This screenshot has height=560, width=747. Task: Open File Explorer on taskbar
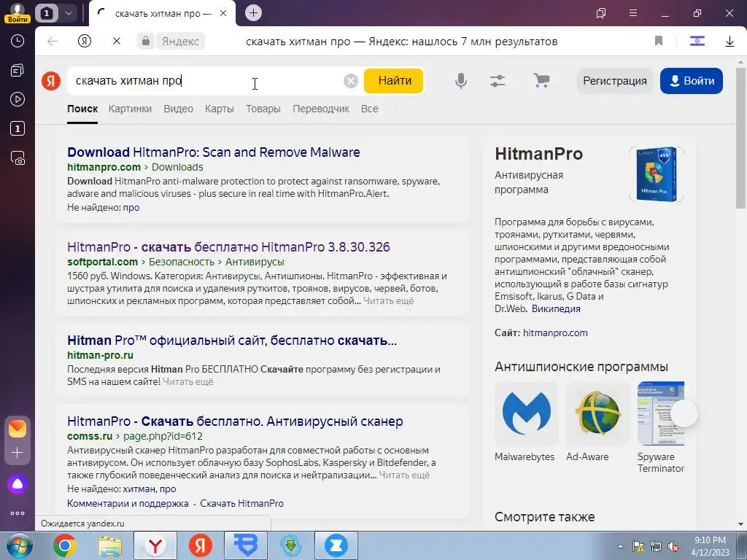(x=110, y=545)
